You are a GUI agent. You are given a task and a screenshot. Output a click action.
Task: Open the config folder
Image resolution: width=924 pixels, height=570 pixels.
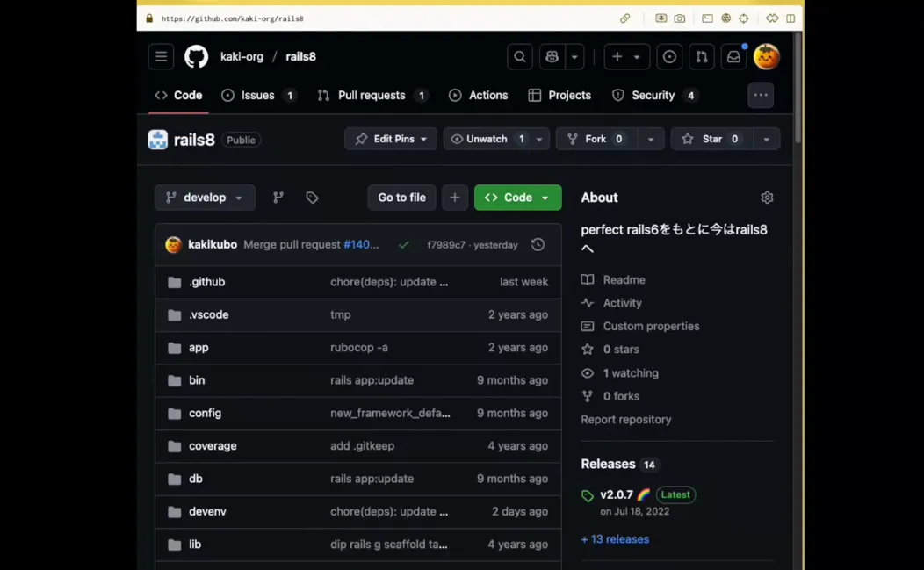tap(205, 413)
